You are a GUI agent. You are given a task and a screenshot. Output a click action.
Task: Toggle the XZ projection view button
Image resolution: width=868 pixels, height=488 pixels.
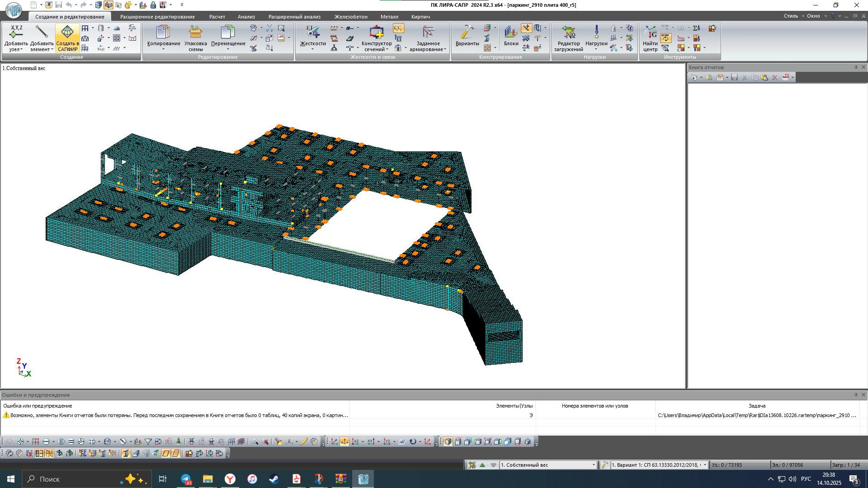tap(355, 441)
